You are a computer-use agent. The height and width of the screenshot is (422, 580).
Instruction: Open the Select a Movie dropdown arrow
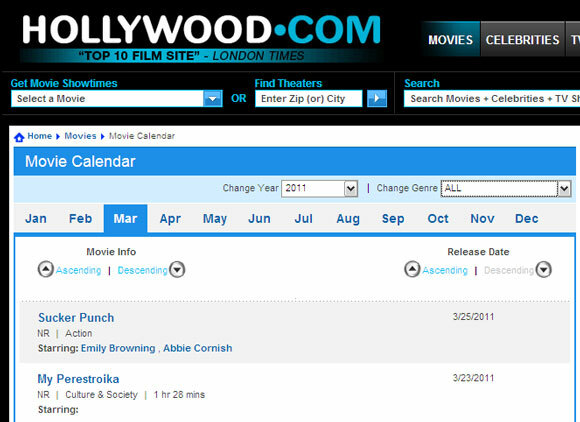212,98
